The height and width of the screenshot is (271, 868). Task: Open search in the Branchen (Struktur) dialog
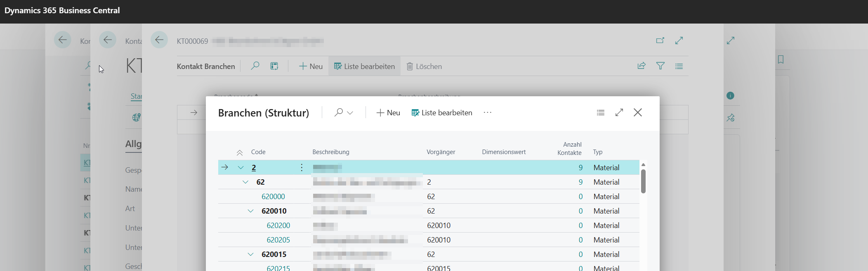[339, 112]
